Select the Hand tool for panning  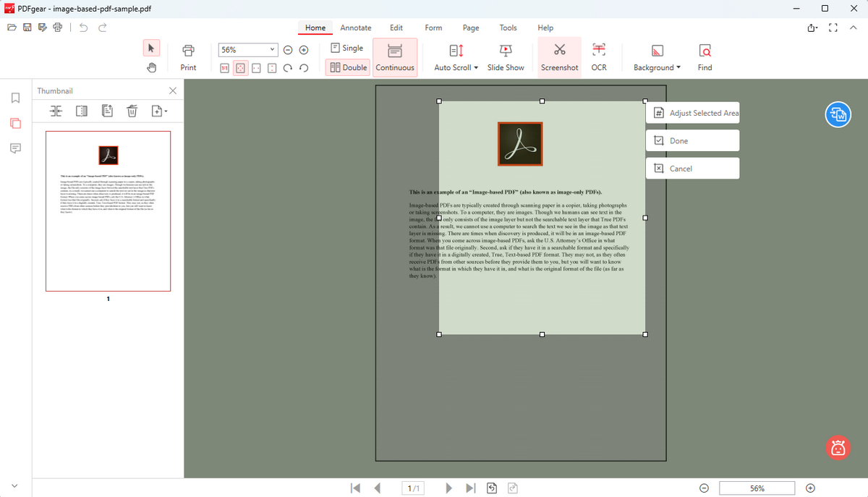151,67
